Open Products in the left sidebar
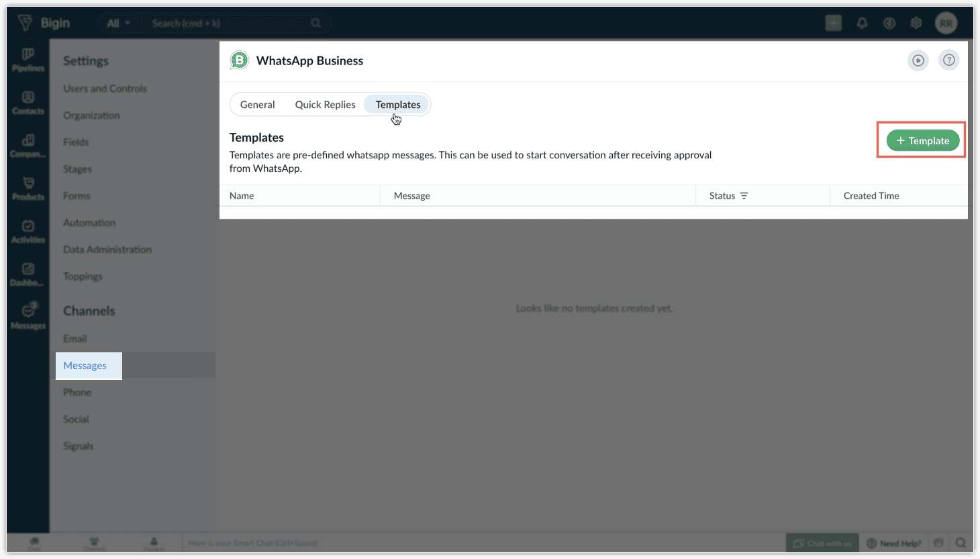The height and width of the screenshot is (559, 980). (x=28, y=189)
